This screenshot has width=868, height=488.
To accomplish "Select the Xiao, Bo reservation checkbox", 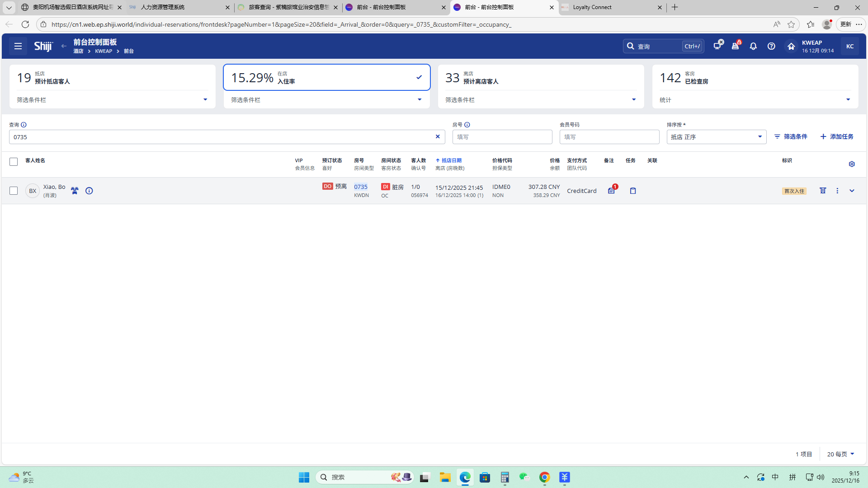I will tap(14, 191).
